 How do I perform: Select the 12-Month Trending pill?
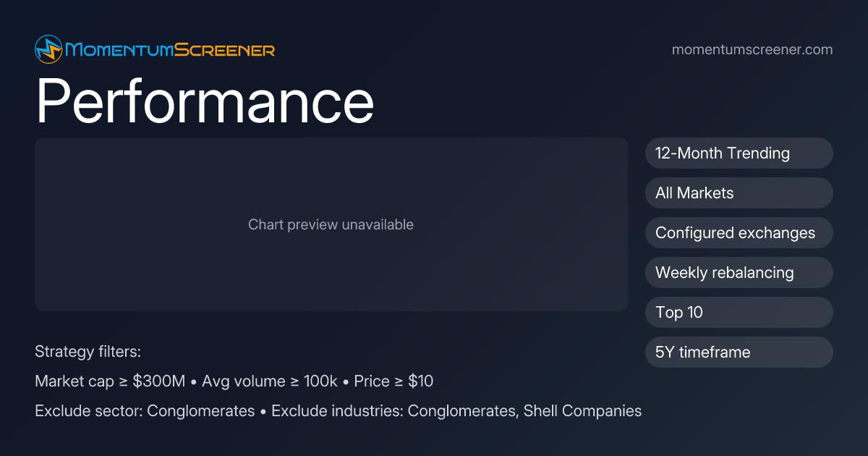[x=739, y=153]
